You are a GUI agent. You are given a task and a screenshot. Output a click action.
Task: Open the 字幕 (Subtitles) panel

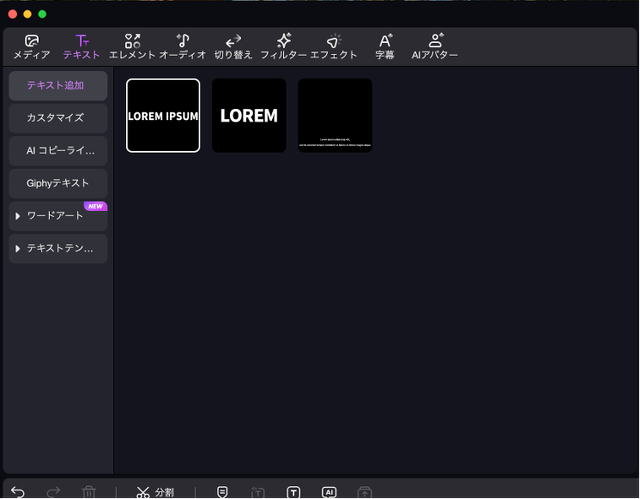pyautogui.click(x=385, y=46)
